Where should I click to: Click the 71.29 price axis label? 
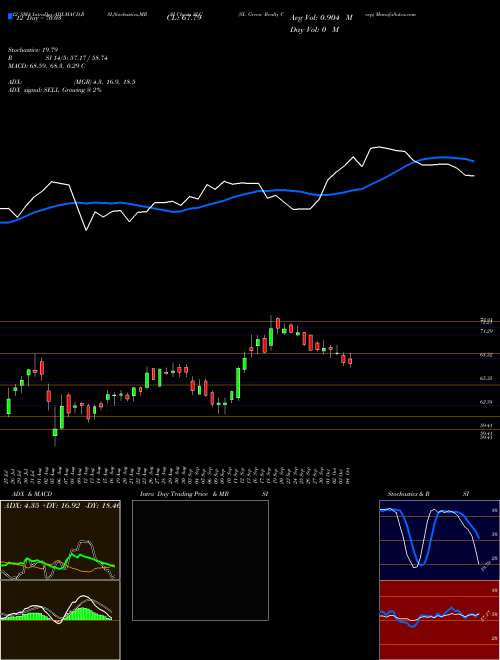click(486, 332)
